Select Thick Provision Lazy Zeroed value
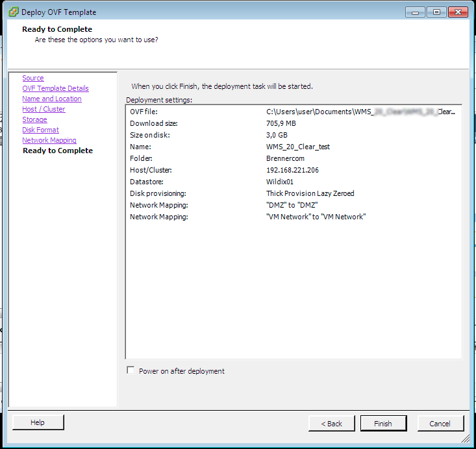476x449 pixels. click(x=310, y=193)
